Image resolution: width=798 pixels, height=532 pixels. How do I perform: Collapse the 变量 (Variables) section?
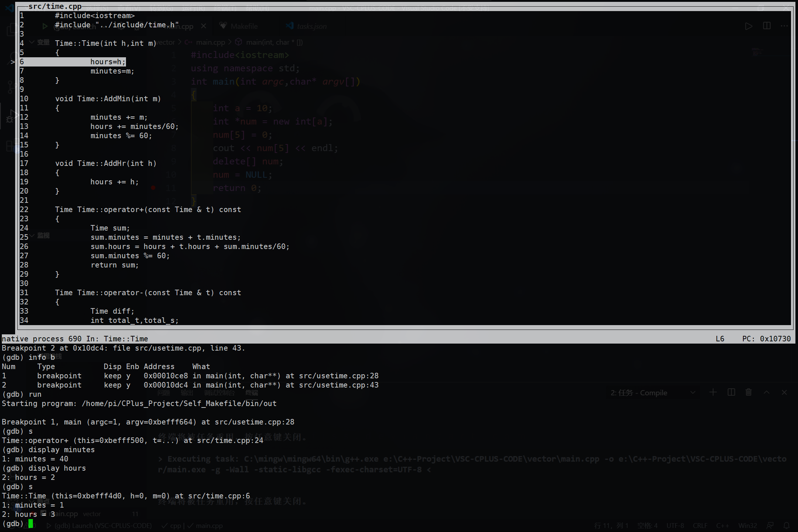(31, 42)
